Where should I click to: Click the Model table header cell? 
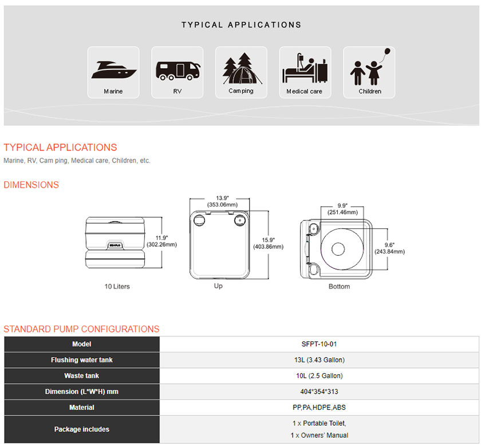pyautogui.click(x=82, y=344)
